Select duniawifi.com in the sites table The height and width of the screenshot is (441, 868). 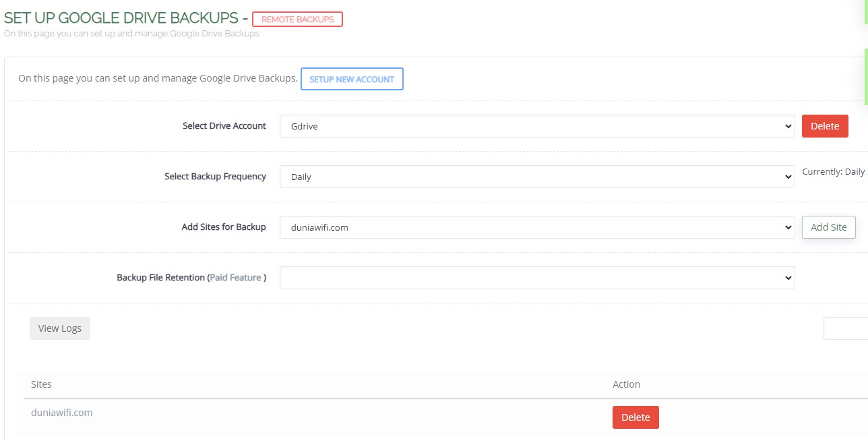pyautogui.click(x=61, y=412)
